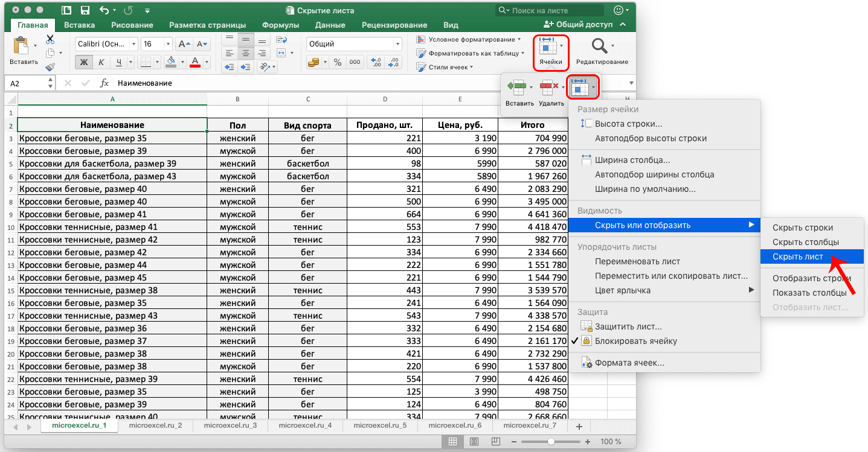868x452 pixels.
Task: Choose Скрыть строки menu item
Action: click(x=812, y=228)
